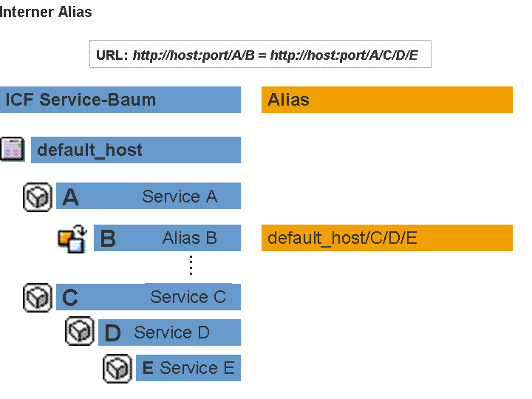This screenshot has height=399, width=532.
Task: Click the bold letter C label
Action: pyautogui.click(x=70, y=298)
